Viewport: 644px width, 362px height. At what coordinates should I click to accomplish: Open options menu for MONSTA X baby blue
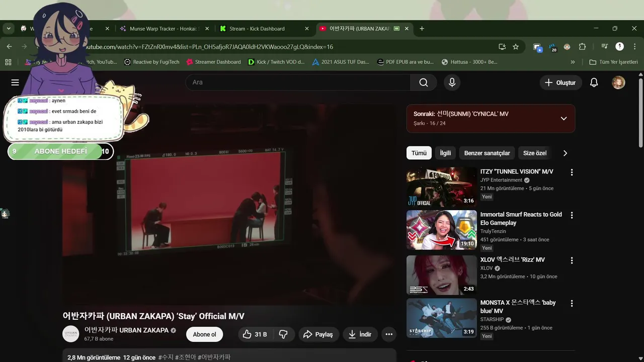coord(572,303)
